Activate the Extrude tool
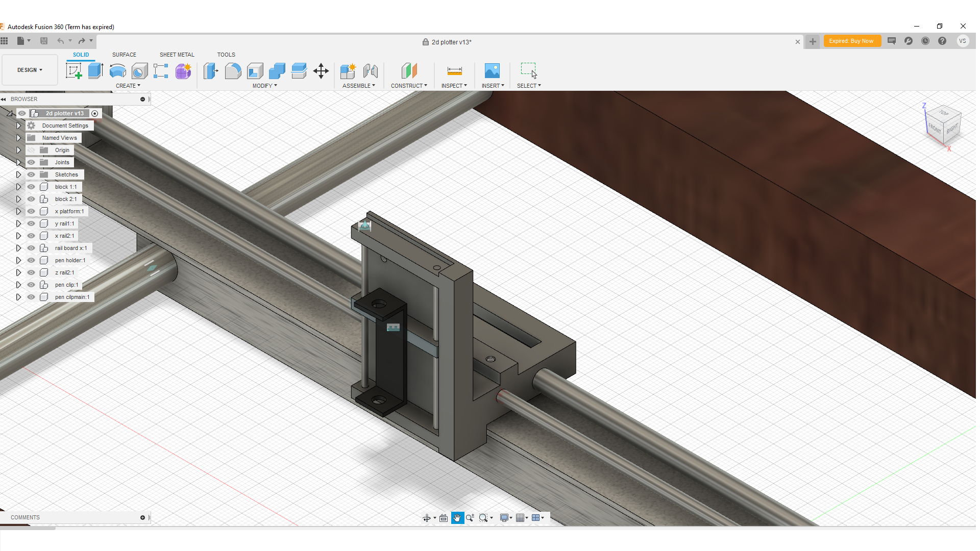980x551 pixels. click(x=95, y=71)
